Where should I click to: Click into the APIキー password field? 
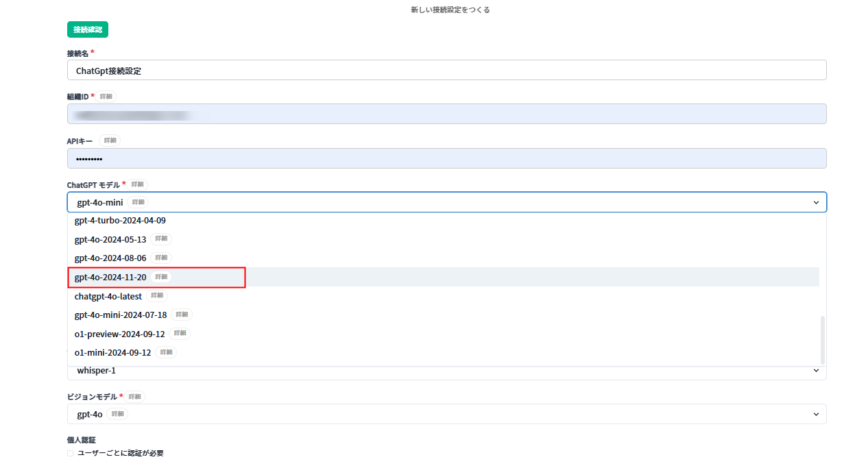click(446, 158)
